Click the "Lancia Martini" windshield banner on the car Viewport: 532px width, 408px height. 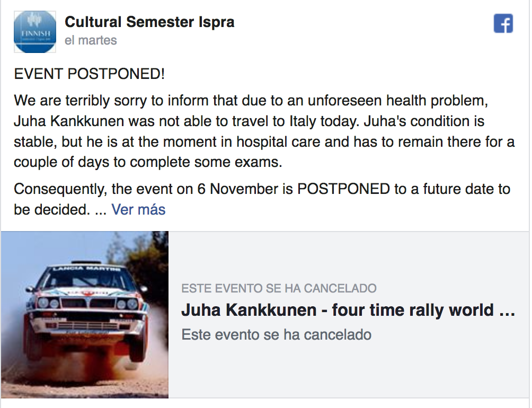[x=87, y=270]
